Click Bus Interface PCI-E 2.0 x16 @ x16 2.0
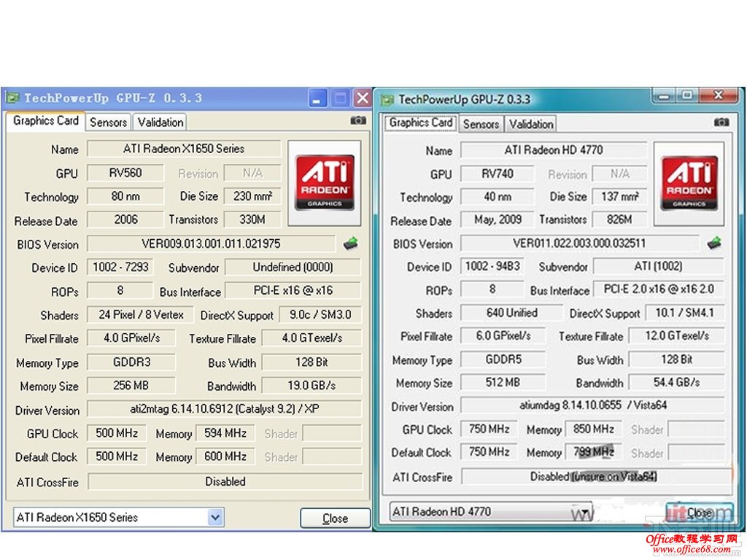 click(x=658, y=289)
